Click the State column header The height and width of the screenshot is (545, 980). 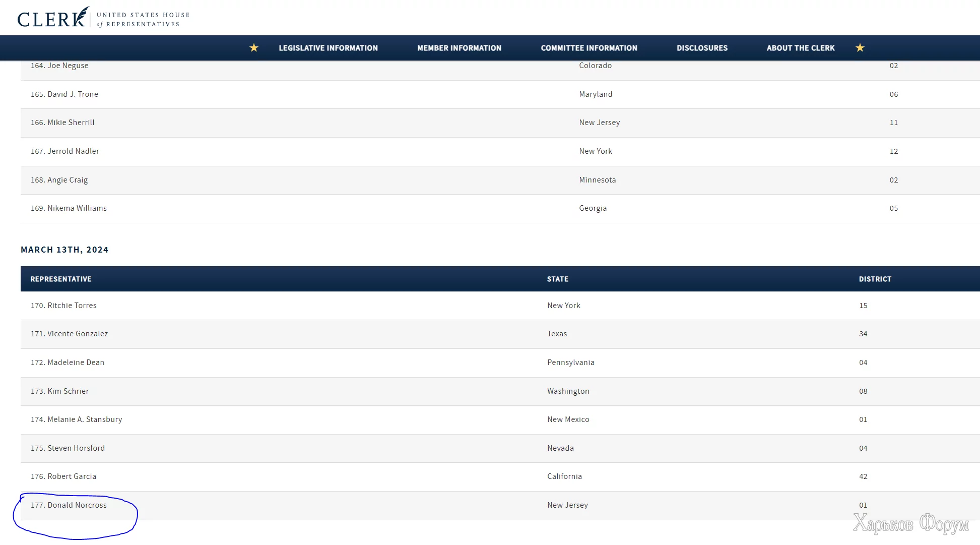click(557, 279)
